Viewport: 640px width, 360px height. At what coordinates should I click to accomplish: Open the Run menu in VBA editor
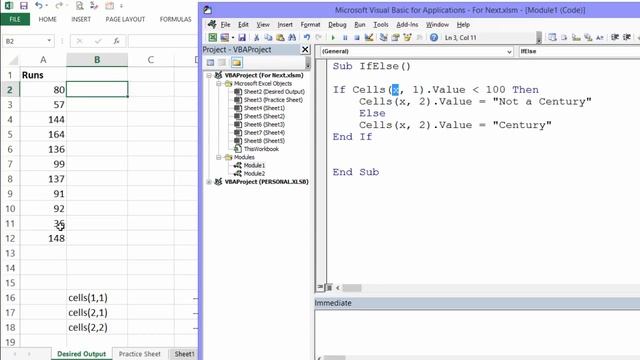click(x=360, y=24)
